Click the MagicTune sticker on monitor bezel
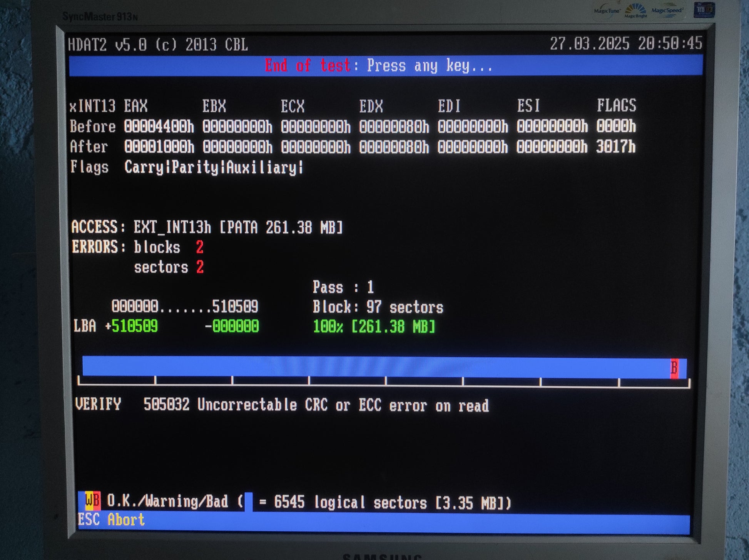The width and height of the screenshot is (749, 560). click(x=607, y=11)
